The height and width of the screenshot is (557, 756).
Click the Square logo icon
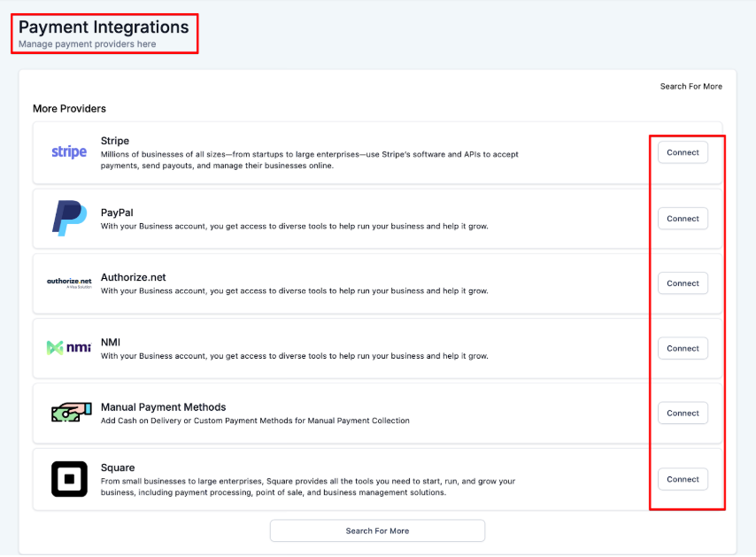click(x=69, y=479)
